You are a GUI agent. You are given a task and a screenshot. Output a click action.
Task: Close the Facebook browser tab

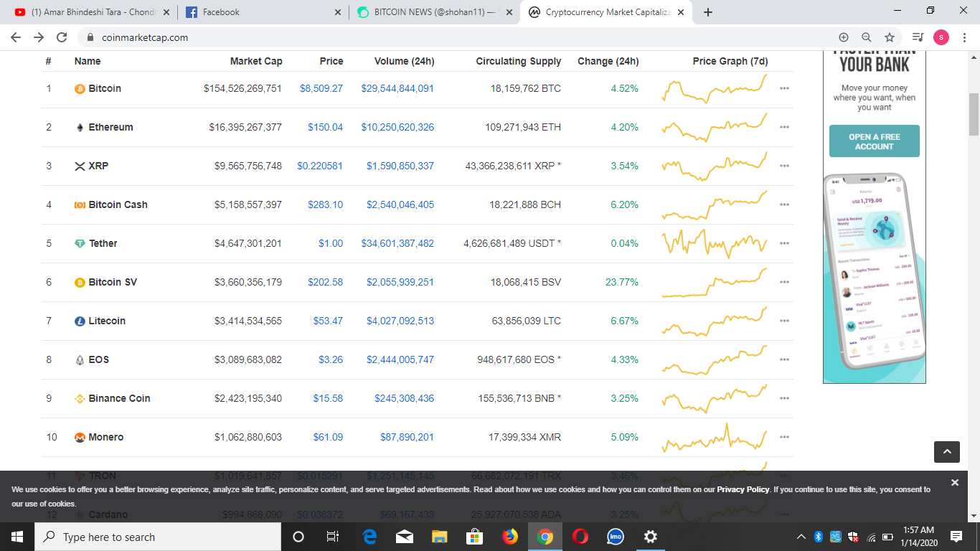click(338, 12)
